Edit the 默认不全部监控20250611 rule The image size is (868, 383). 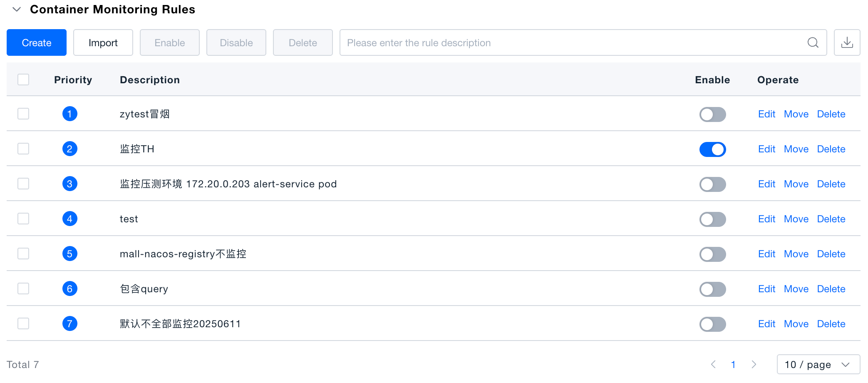(x=766, y=324)
